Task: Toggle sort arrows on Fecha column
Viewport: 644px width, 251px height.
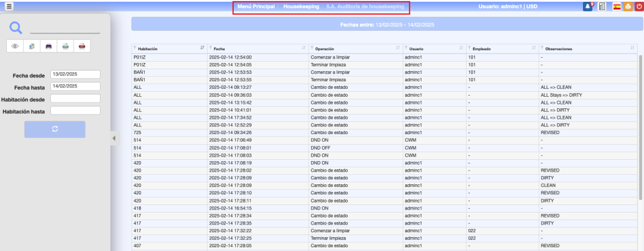Action: pos(304,48)
